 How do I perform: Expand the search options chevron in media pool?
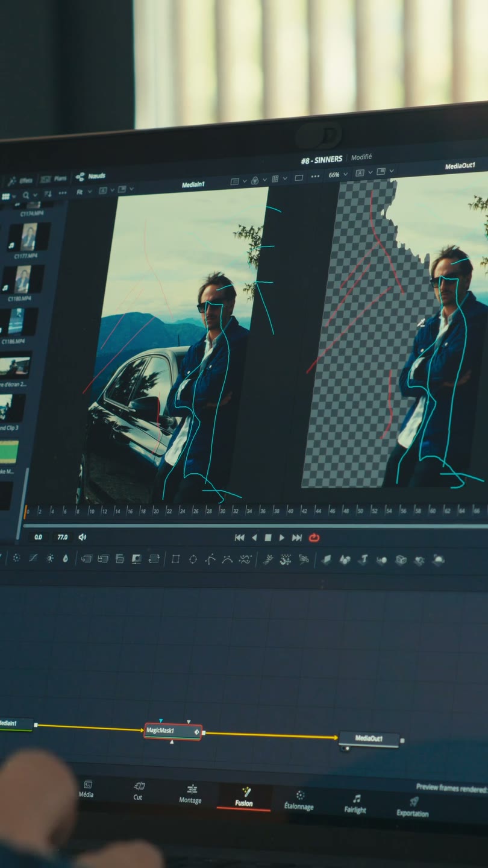pos(34,195)
